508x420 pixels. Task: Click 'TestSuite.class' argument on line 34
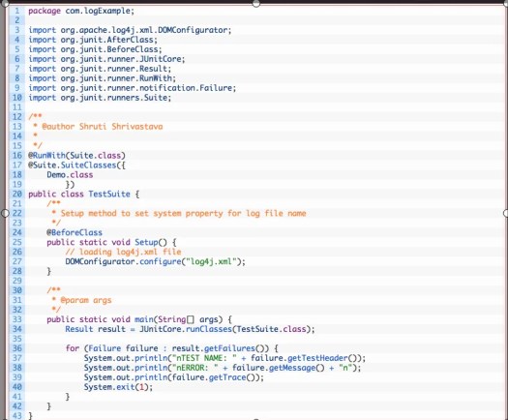pyautogui.click(x=272, y=329)
